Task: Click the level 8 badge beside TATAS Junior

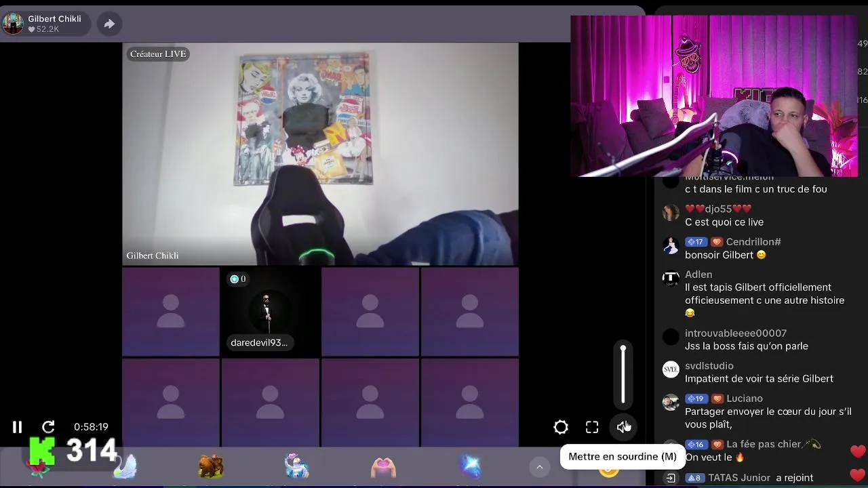Action: [695, 478]
